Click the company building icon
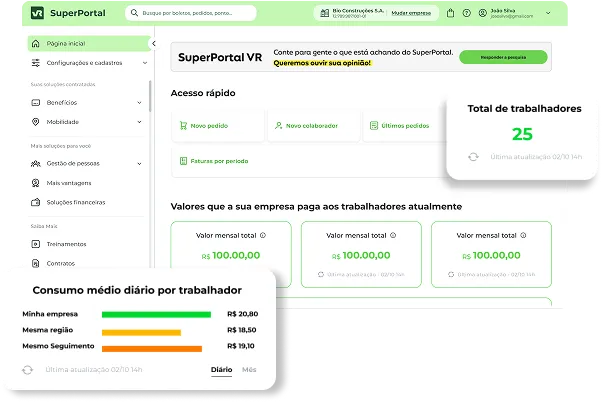602x403 pixels. 325,13
